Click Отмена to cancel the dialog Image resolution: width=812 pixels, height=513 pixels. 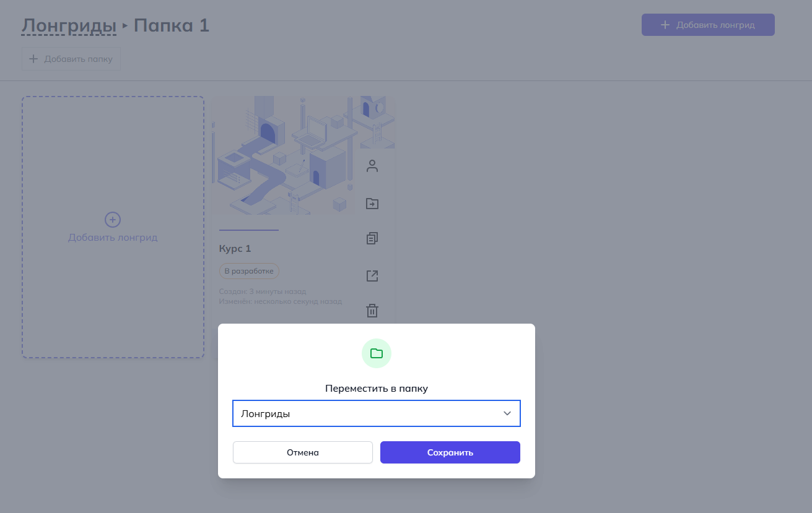pos(303,452)
